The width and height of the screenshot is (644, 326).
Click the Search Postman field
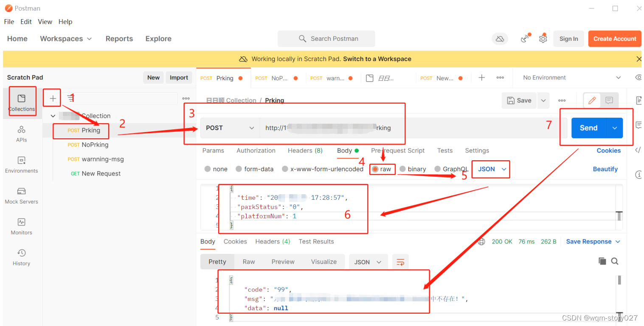[326, 39]
